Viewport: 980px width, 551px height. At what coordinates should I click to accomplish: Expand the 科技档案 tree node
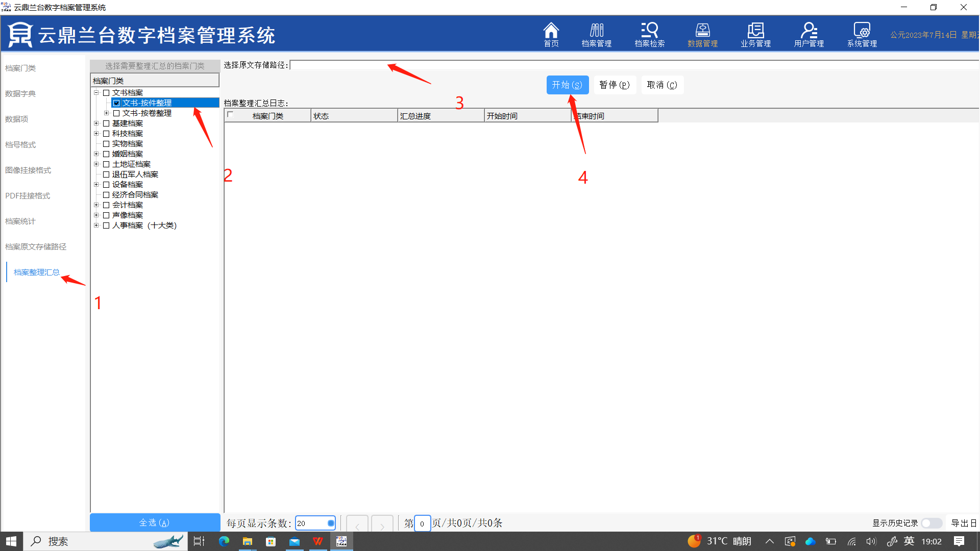(96, 134)
